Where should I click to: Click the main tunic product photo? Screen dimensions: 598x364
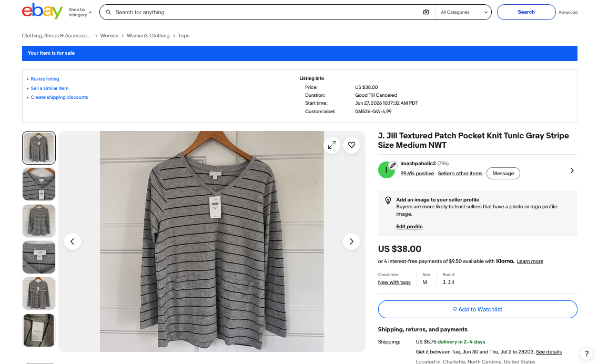pyautogui.click(x=211, y=241)
